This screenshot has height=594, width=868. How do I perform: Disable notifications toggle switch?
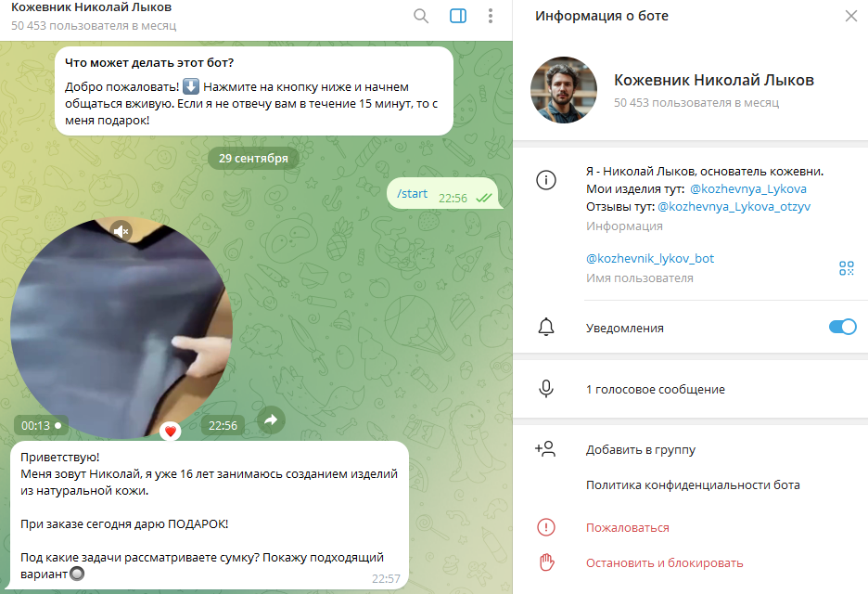point(843,327)
